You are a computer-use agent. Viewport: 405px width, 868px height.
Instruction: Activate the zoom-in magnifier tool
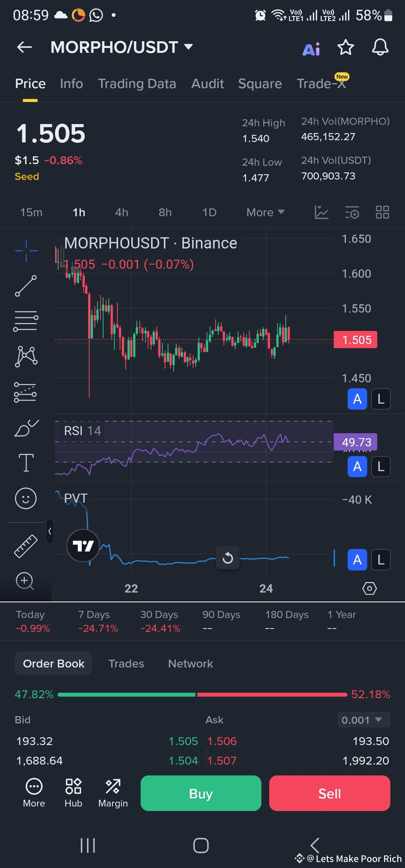coord(25,581)
